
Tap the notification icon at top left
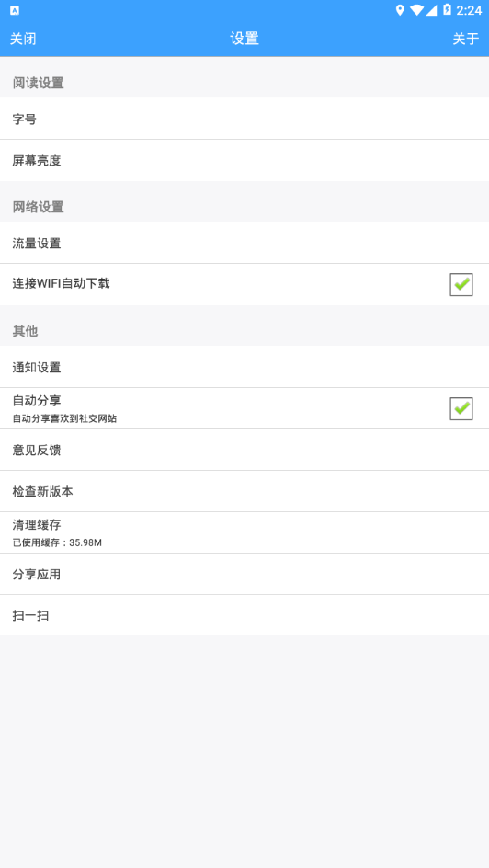(15, 10)
